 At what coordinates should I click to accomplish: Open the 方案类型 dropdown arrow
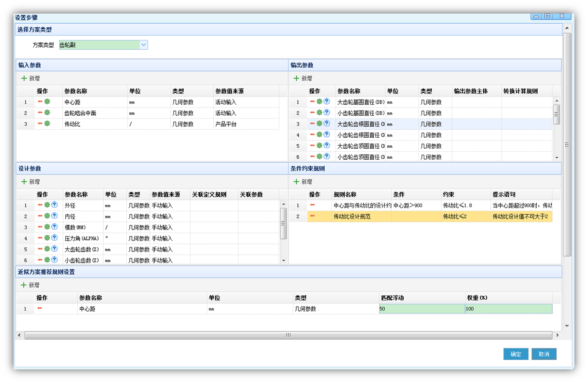144,45
